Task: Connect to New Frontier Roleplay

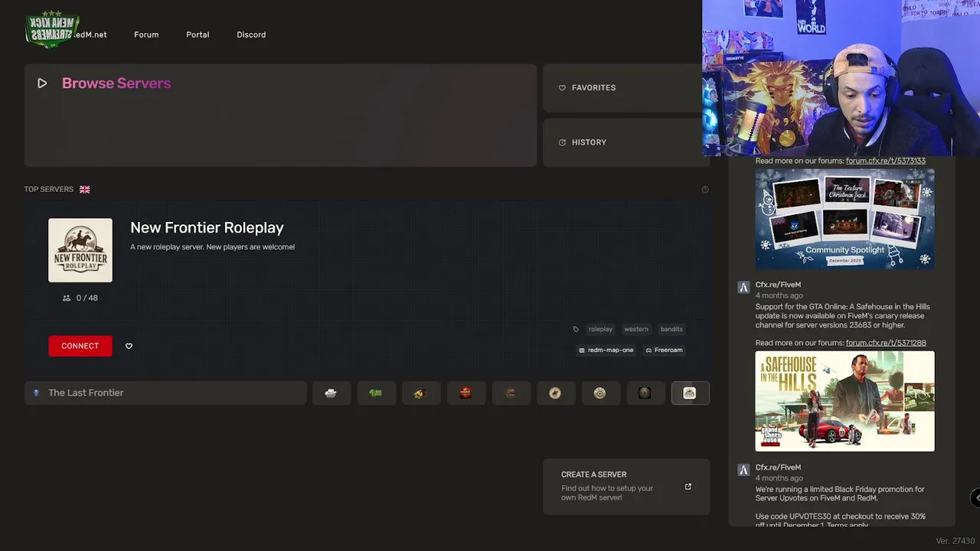Action: click(x=80, y=346)
